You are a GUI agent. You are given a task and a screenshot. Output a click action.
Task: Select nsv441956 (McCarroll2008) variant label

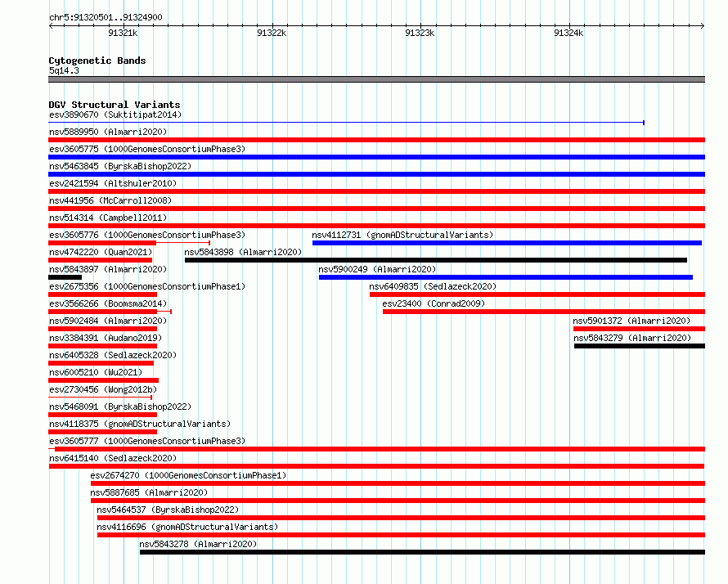110,200
